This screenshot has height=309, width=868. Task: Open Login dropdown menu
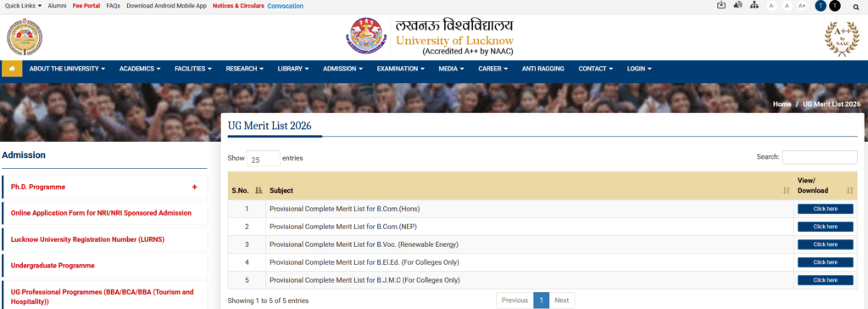coord(639,69)
